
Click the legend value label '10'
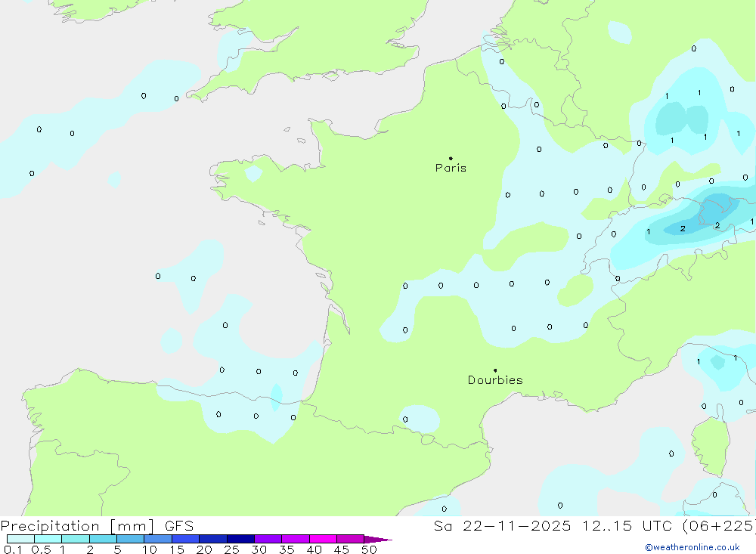(x=150, y=549)
